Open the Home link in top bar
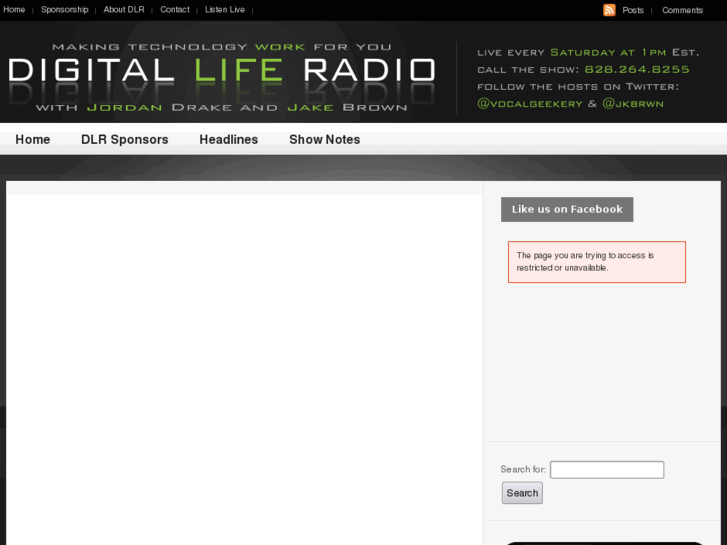The width and height of the screenshot is (727, 545). (14, 9)
